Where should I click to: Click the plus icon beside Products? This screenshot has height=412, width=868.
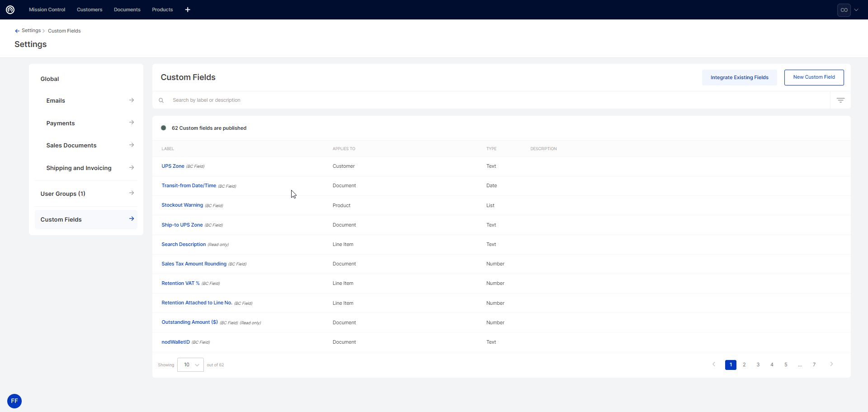(x=188, y=9)
